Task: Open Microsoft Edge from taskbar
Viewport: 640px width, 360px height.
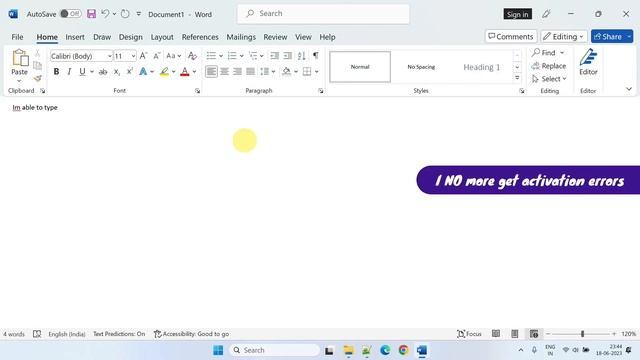Action: (x=385, y=350)
